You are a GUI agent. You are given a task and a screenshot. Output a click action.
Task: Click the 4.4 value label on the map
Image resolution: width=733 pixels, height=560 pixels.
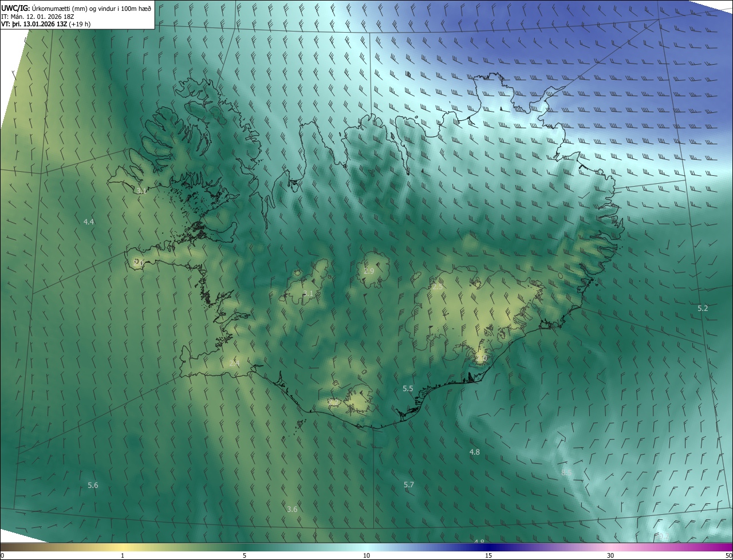(x=89, y=222)
